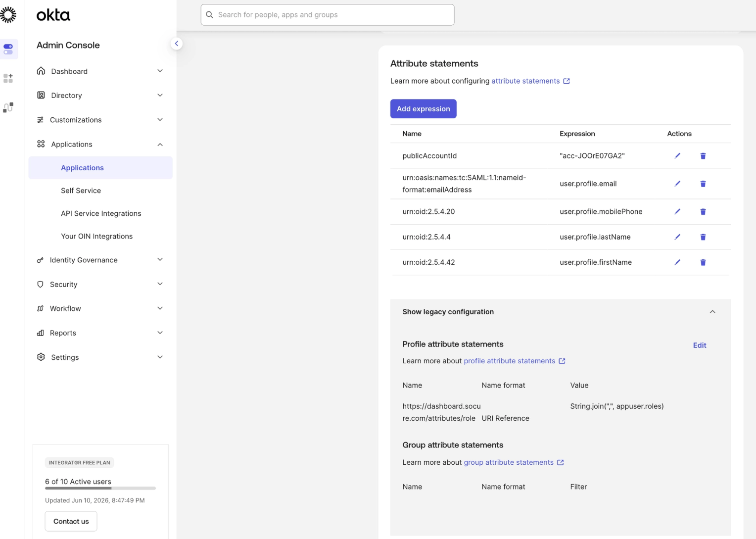Expand the Identity Governance chevron
756x539 pixels.
160,259
